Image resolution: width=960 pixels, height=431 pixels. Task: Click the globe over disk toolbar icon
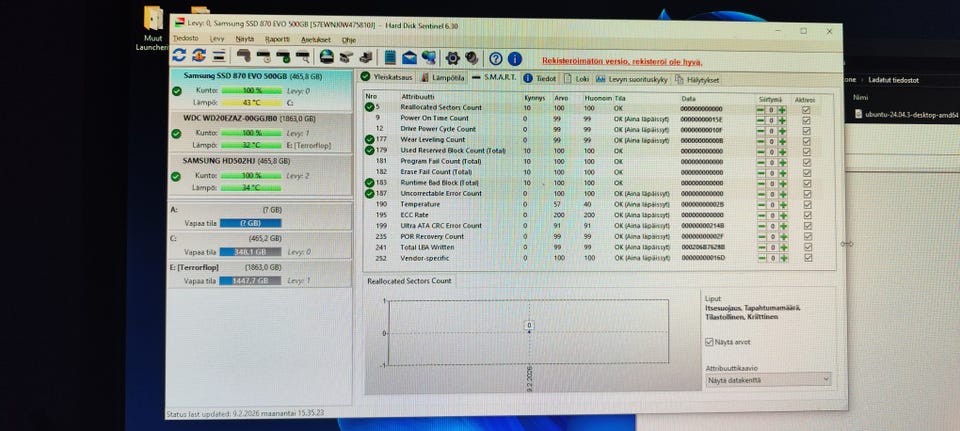tap(327, 57)
